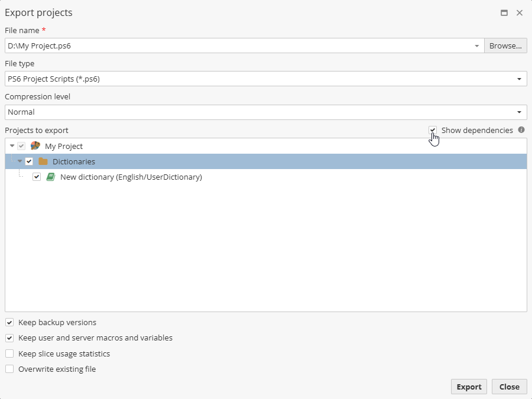The height and width of the screenshot is (399, 532).
Task: Disable the Show dependencies checkbox
Action: [433, 130]
